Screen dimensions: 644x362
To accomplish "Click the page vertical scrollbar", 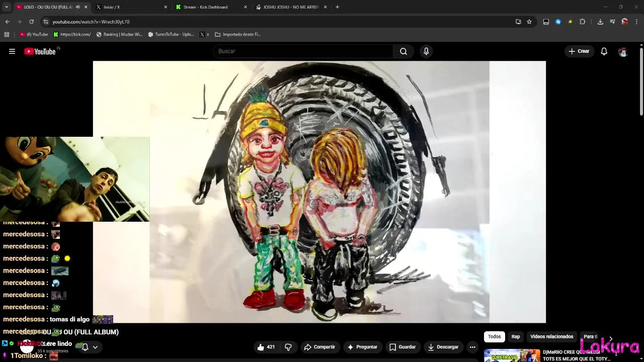I will (641, 82).
